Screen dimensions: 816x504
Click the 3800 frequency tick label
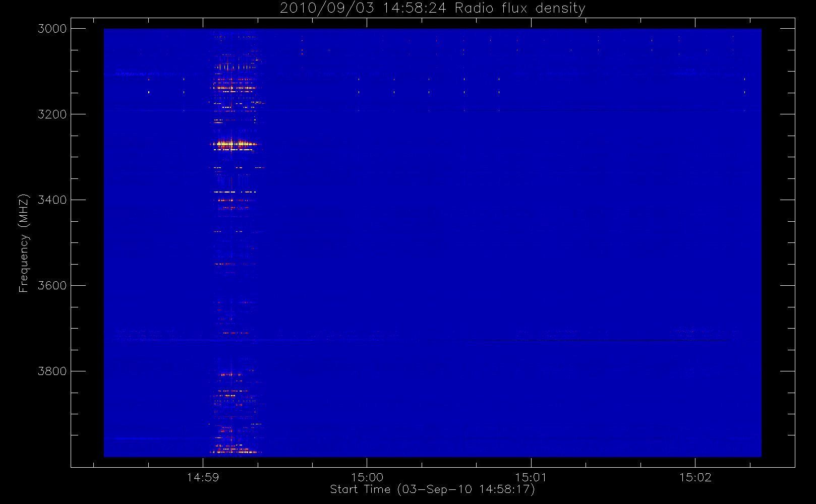click(52, 371)
